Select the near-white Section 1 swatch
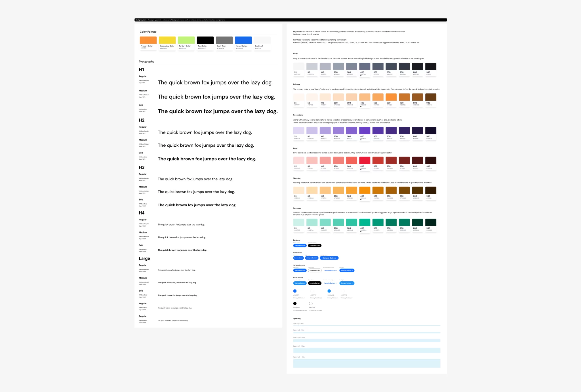This screenshot has height=392, width=581. pyautogui.click(x=262, y=40)
